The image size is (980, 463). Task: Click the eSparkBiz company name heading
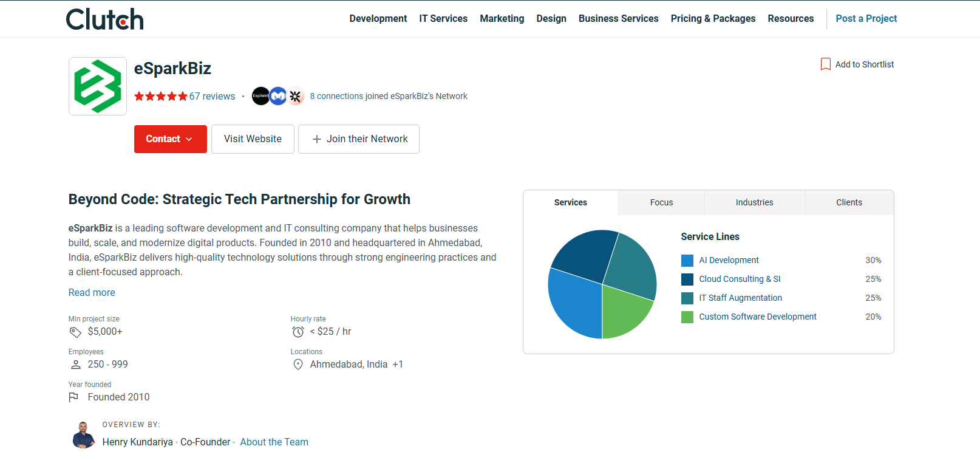pos(172,69)
